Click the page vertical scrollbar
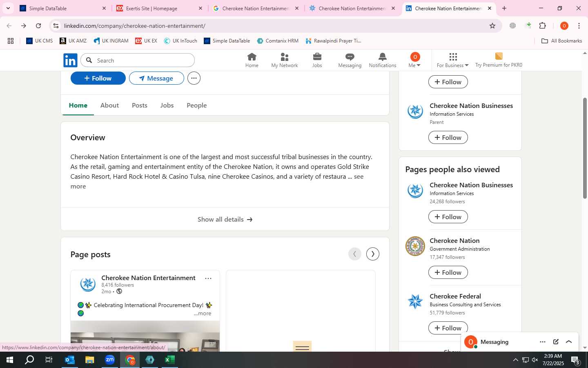This screenshot has height=368, width=588. point(585,148)
